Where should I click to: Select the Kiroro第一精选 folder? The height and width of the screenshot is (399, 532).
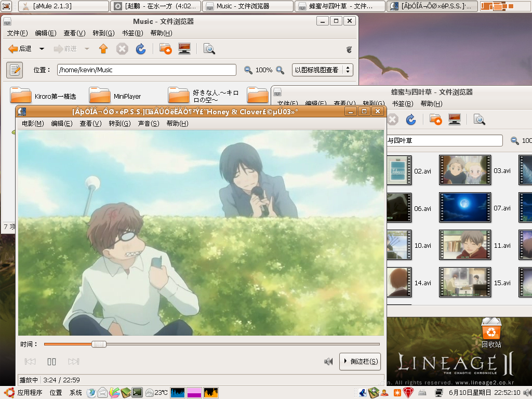(x=43, y=96)
